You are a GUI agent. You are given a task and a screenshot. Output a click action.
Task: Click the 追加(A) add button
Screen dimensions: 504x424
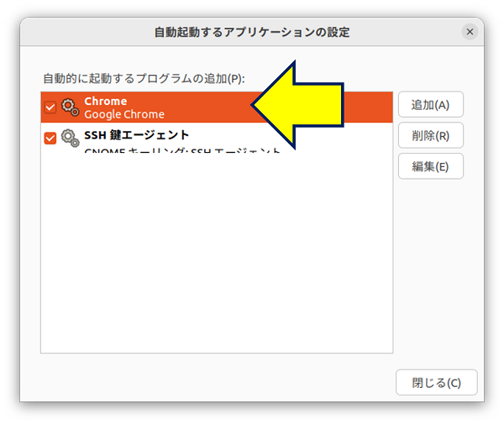point(431,104)
